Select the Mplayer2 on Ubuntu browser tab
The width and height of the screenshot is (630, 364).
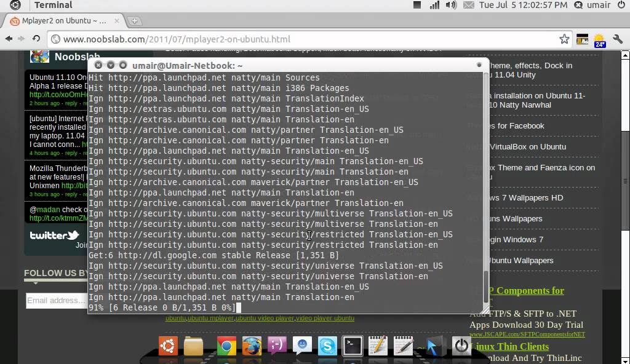(64, 20)
